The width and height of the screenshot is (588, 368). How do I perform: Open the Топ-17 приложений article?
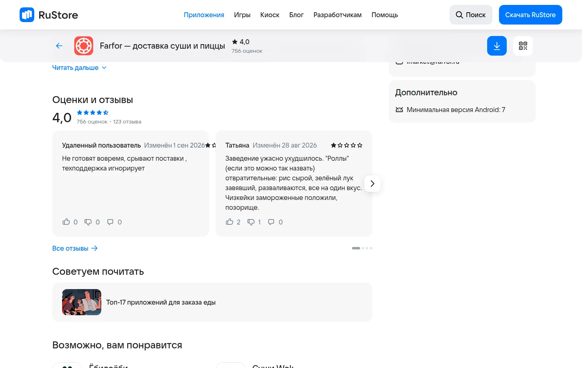(x=212, y=302)
